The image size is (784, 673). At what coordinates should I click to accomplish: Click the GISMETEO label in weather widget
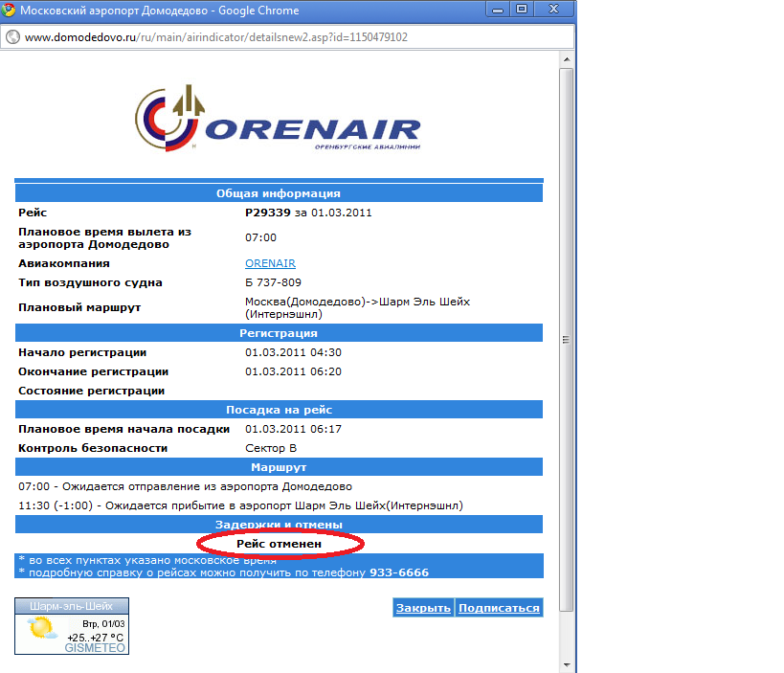coord(95,648)
